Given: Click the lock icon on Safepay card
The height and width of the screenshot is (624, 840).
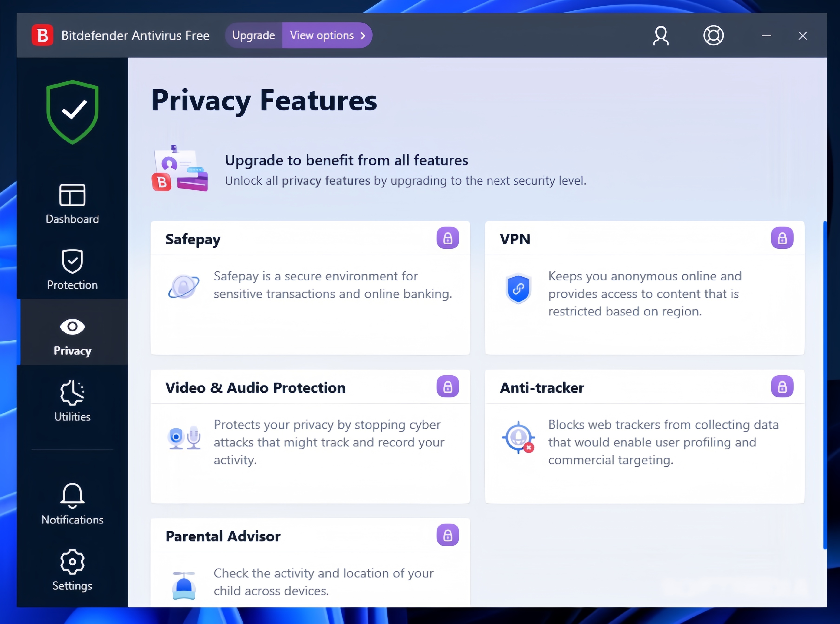Looking at the screenshot, I should 448,238.
